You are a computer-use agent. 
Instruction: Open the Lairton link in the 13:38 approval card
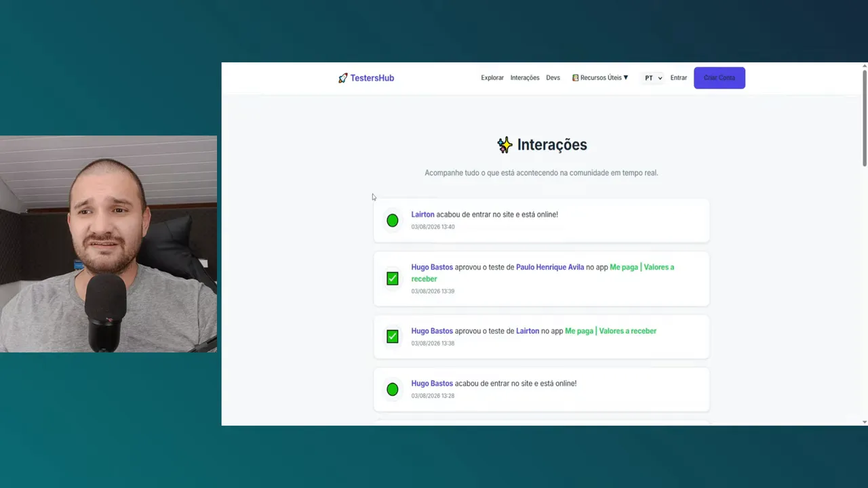(528, 331)
